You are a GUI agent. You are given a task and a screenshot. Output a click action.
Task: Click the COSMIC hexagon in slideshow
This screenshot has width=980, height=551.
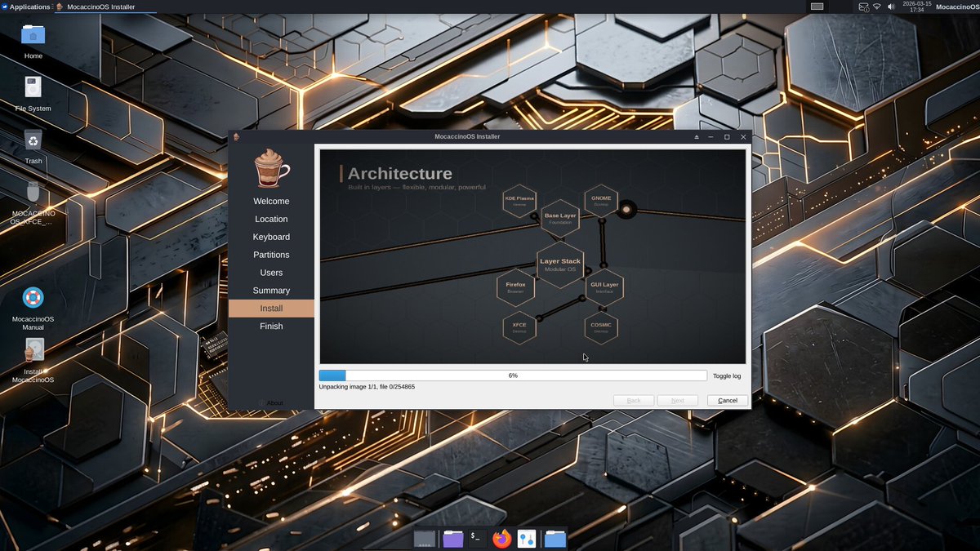point(601,327)
